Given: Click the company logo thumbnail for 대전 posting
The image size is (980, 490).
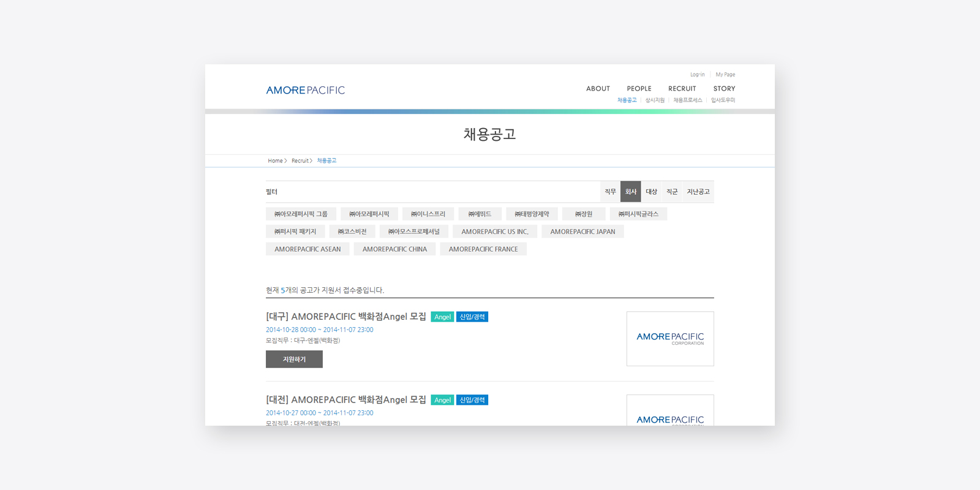Looking at the screenshot, I should coord(670,410).
